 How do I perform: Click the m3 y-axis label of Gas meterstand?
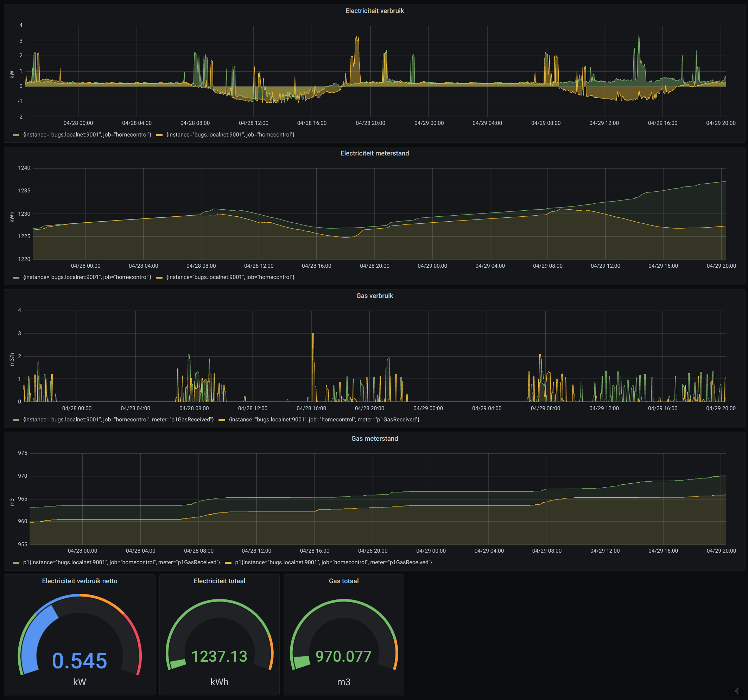coord(12,502)
